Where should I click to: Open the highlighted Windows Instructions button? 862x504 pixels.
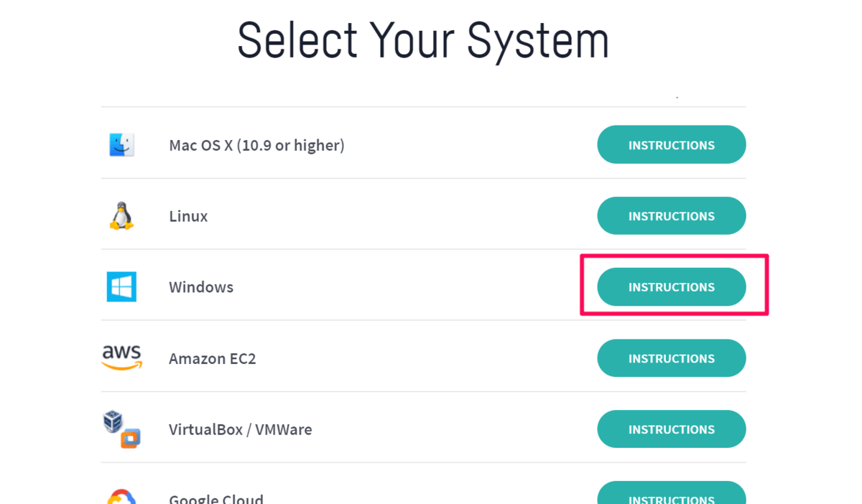671,286
